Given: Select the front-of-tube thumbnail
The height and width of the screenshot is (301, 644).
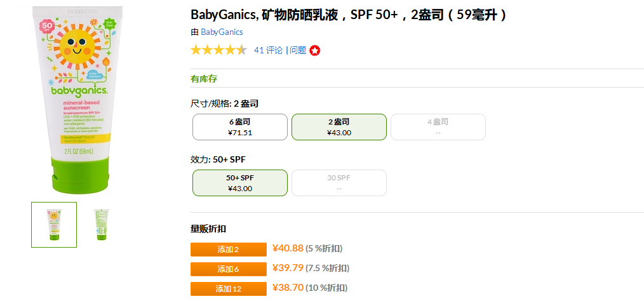Looking at the screenshot, I should (54, 225).
